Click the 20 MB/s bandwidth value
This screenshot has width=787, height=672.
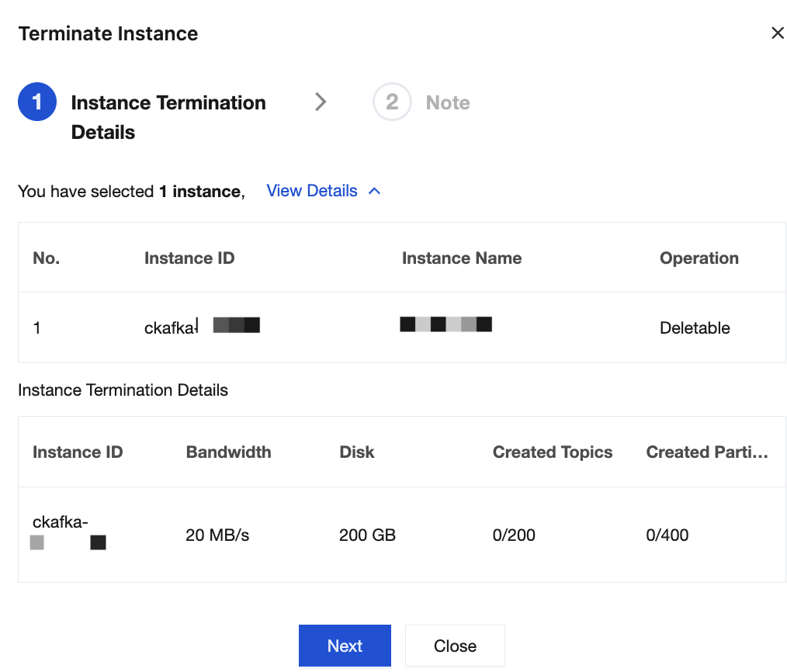[217, 535]
